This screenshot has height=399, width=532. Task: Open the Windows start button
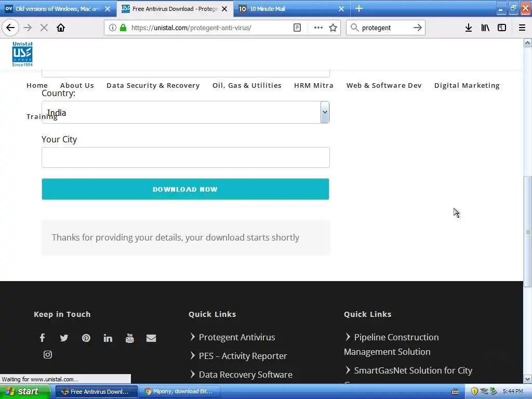(25, 391)
